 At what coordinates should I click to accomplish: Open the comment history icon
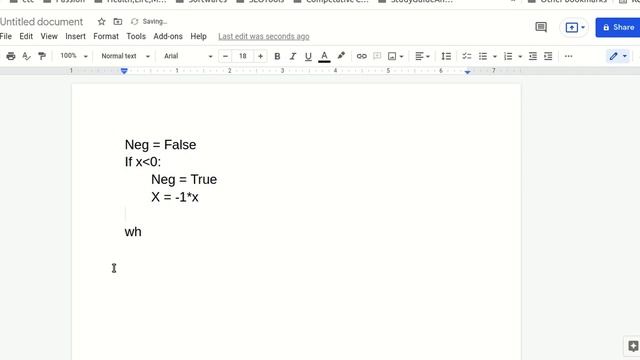coord(541,27)
